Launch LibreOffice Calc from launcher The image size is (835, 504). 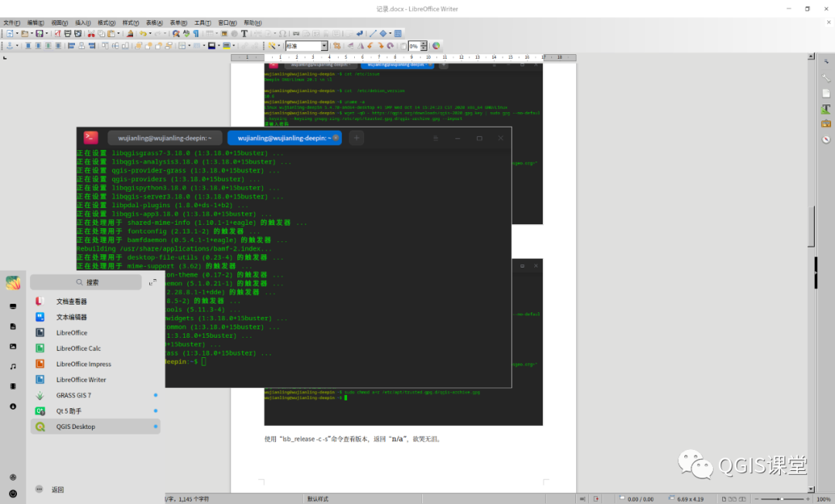(95, 348)
